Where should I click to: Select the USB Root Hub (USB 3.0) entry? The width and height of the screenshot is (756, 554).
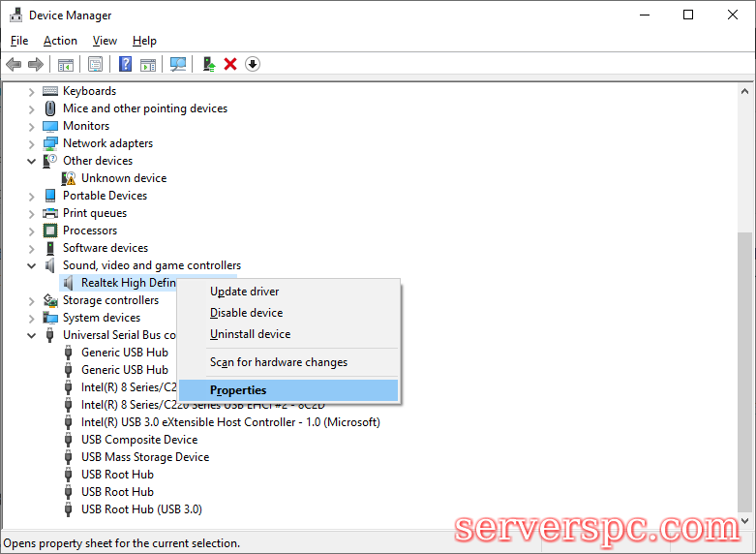pyautogui.click(x=141, y=509)
